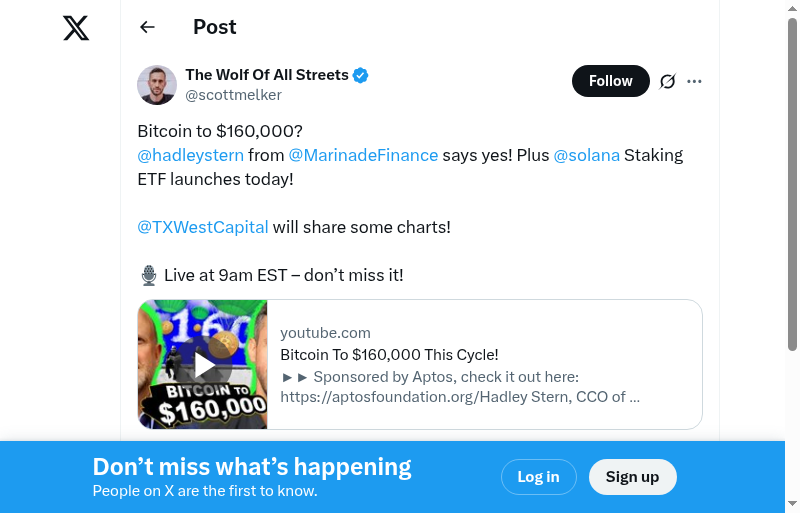Click the scrollbar up arrow

[x=792, y=8]
